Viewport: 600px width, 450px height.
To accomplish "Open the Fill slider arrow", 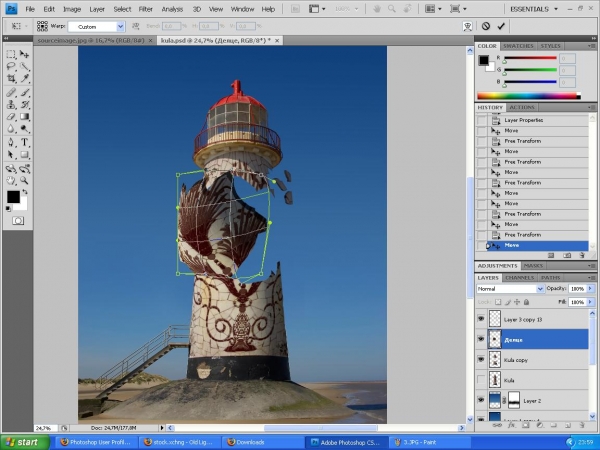I will click(590, 302).
